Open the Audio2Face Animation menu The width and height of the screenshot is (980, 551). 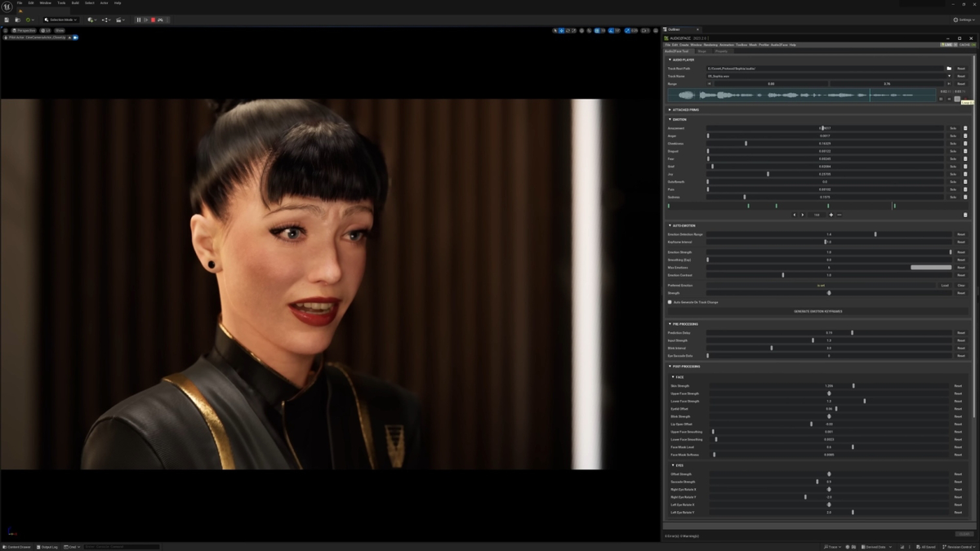pyautogui.click(x=727, y=45)
